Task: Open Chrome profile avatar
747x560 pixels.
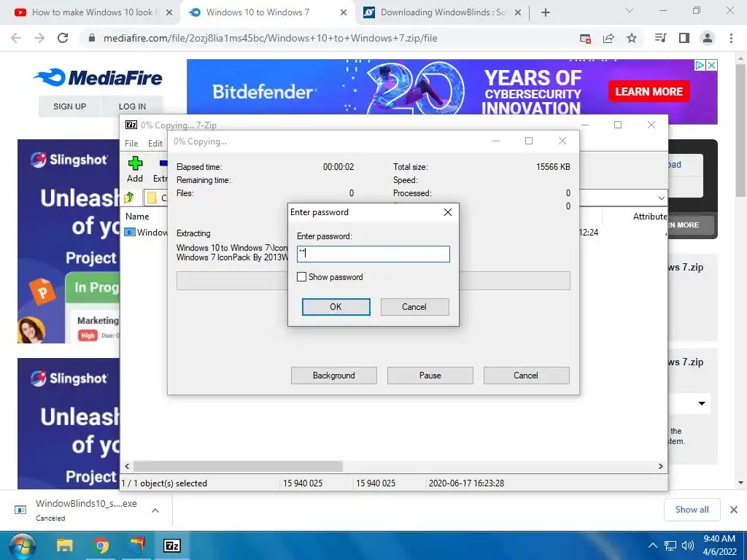Action: point(708,38)
